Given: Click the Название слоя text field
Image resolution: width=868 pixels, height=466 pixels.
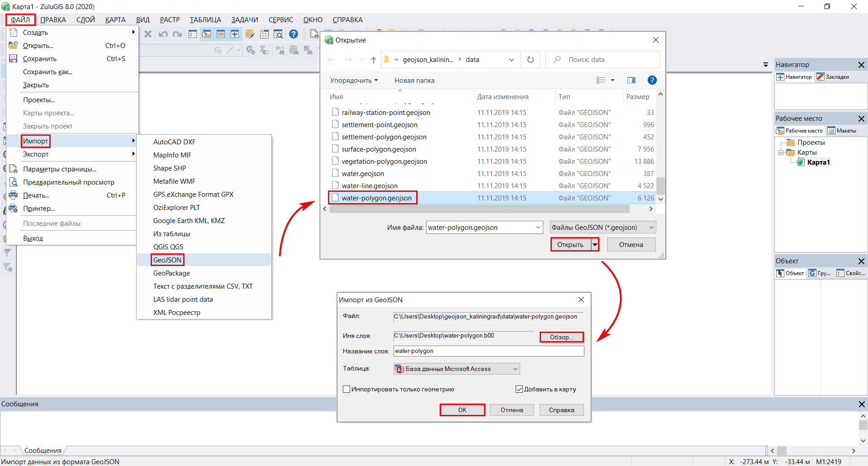Looking at the screenshot, I should [x=489, y=351].
